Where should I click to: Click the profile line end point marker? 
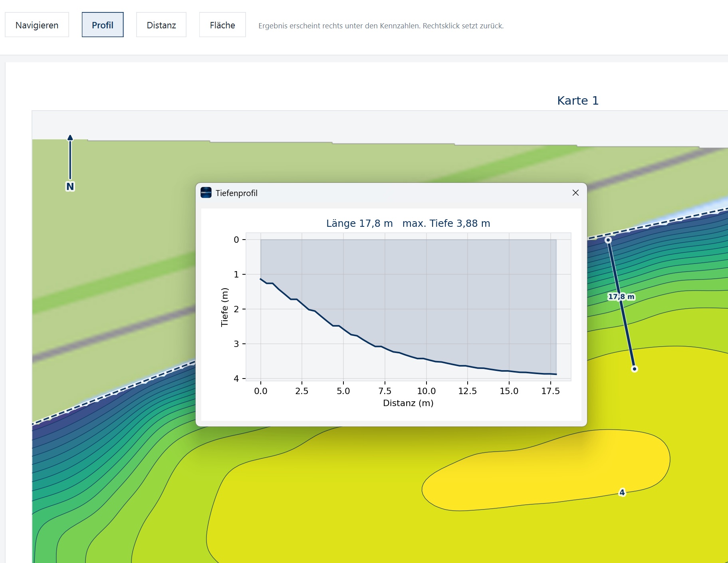point(635,369)
